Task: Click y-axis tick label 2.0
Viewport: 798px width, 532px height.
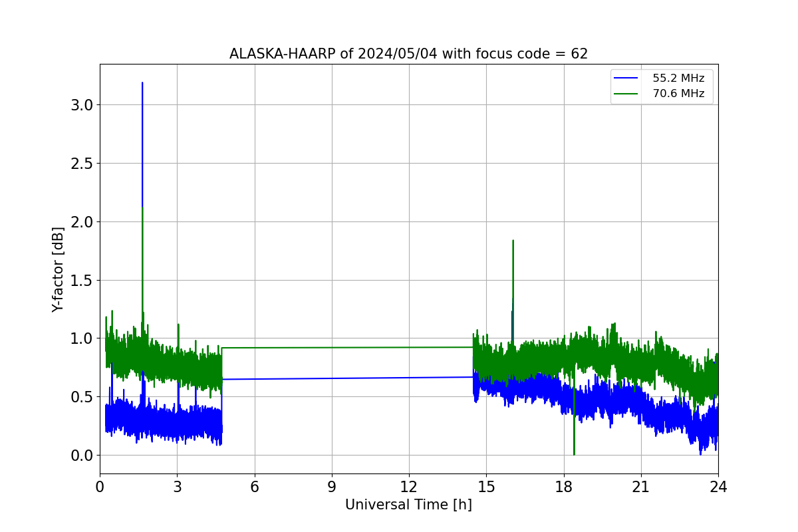Action: (82, 221)
